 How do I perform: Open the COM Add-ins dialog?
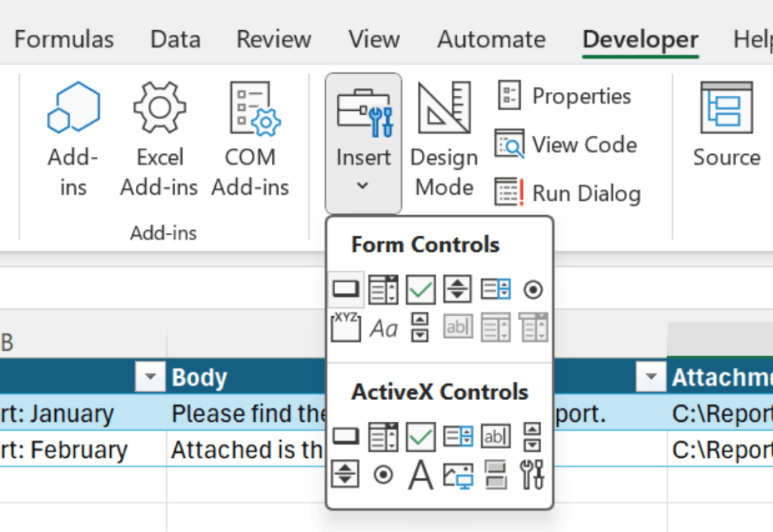251,139
